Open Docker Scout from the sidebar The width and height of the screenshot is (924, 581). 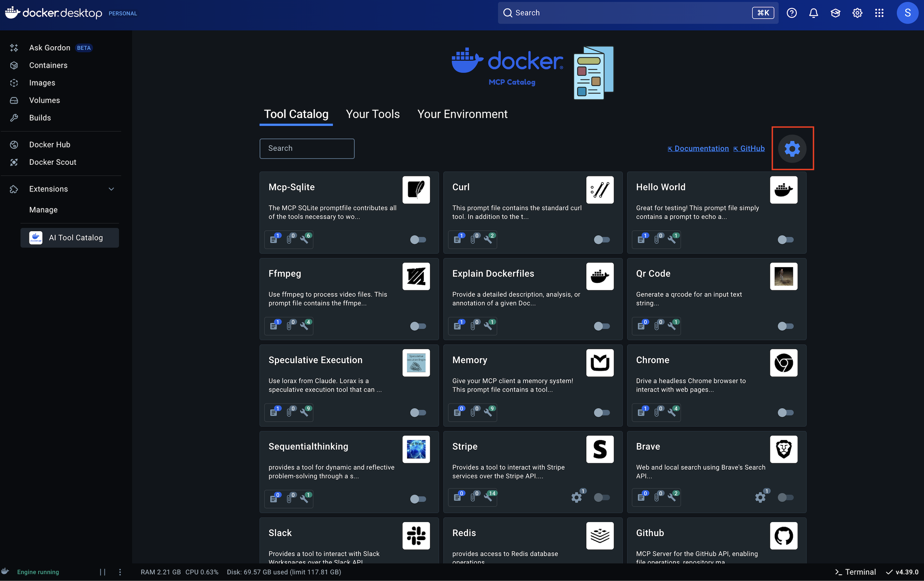(52, 162)
